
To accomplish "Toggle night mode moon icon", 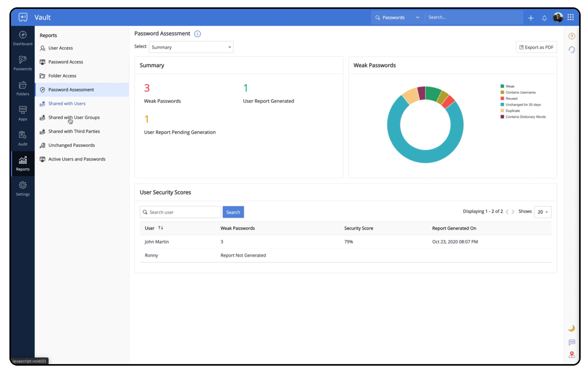I will coord(571,328).
